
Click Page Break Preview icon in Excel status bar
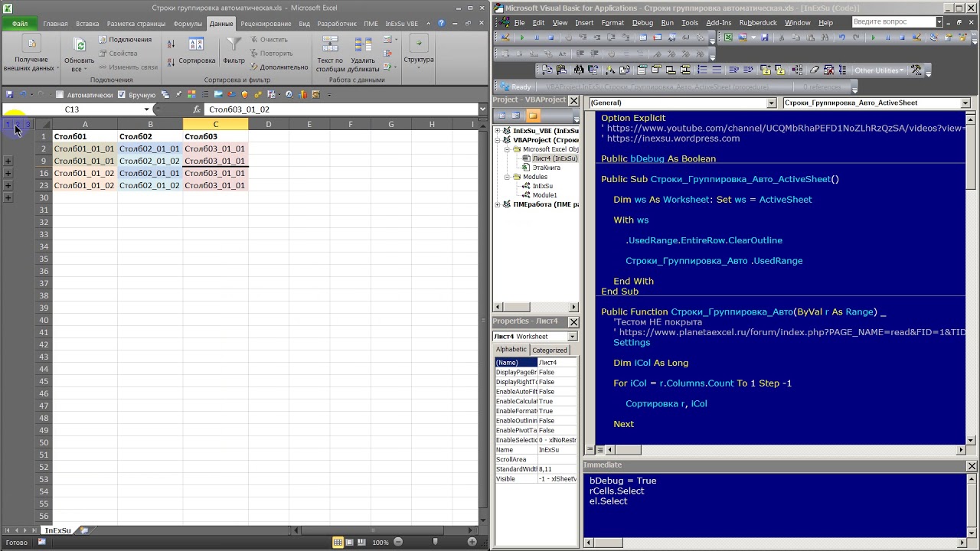point(361,542)
